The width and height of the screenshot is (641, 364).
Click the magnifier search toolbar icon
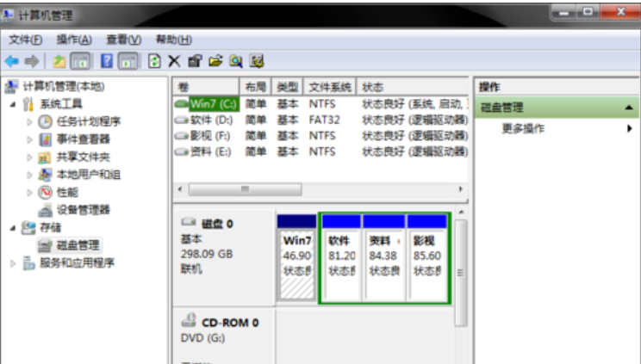point(235,61)
